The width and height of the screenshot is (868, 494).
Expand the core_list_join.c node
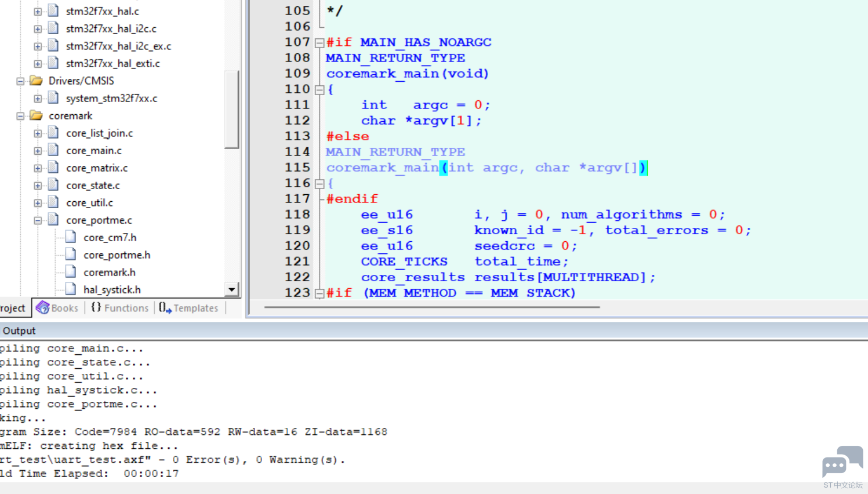pyautogui.click(x=38, y=133)
